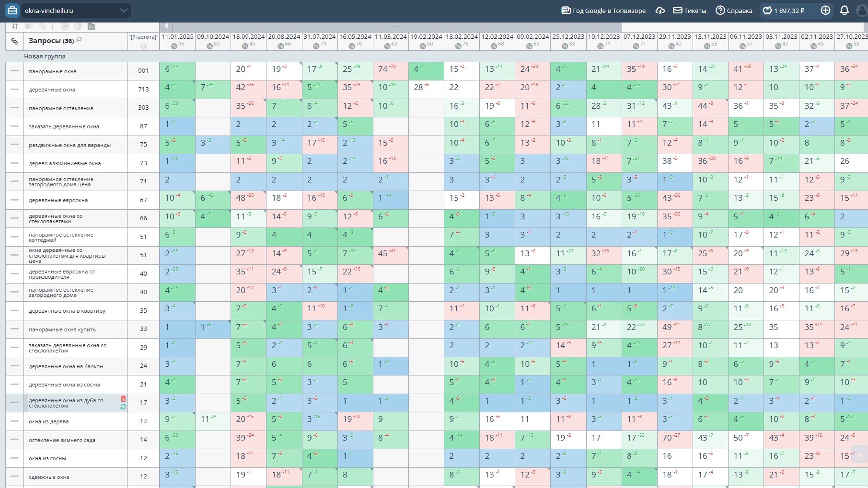Viewport: 868px width, 488px height.
Task: Toggle the contrast half-circle toolbar icon
Action: pos(78,26)
